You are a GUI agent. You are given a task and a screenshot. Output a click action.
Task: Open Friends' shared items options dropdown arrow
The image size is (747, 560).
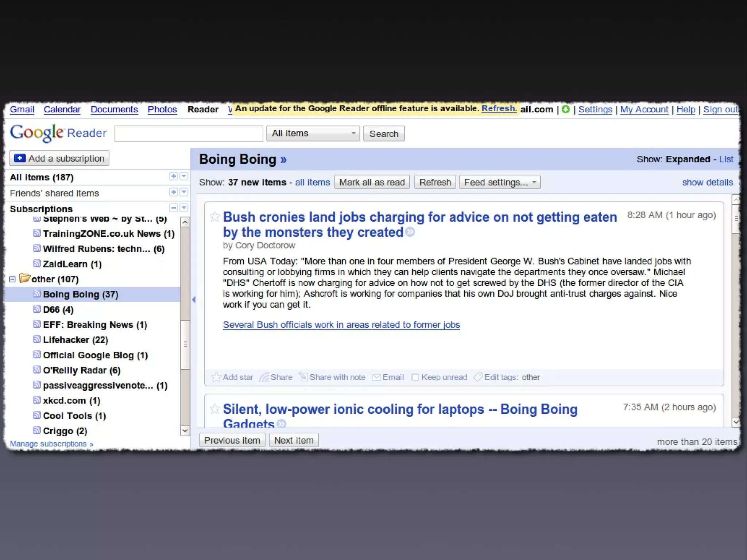[x=184, y=192]
